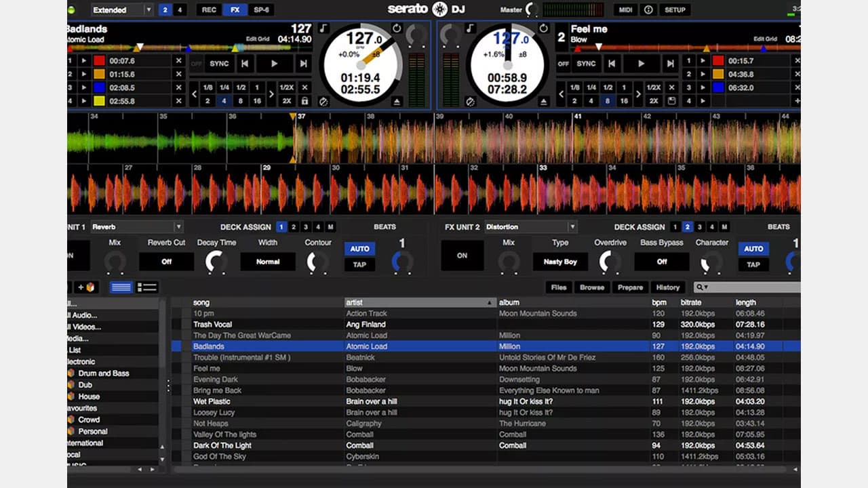
Task: Enable AUTO tempo mode on FX Unit 1
Action: 359,249
